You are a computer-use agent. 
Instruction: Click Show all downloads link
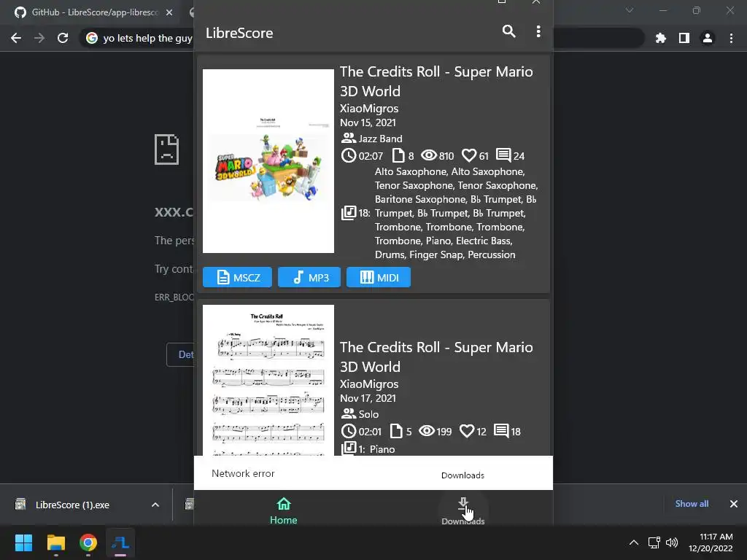click(x=692, y=504)
